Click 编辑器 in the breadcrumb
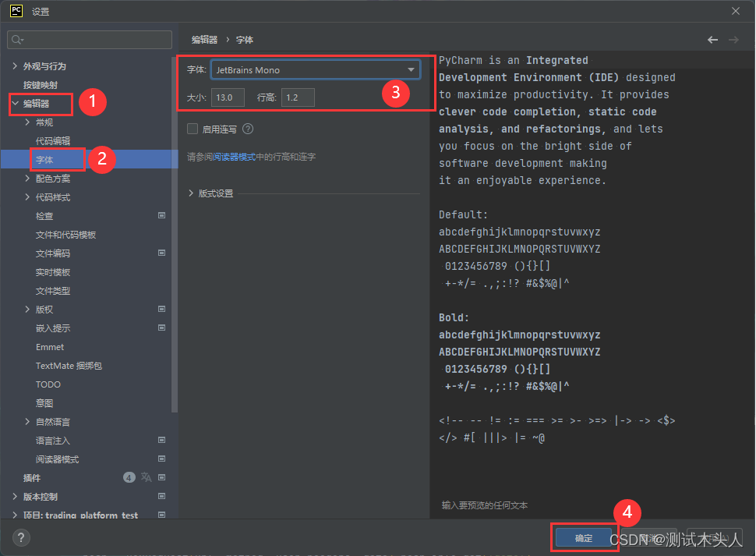The image size is (756, 556). pyautogui.click(x=204, y=40)
